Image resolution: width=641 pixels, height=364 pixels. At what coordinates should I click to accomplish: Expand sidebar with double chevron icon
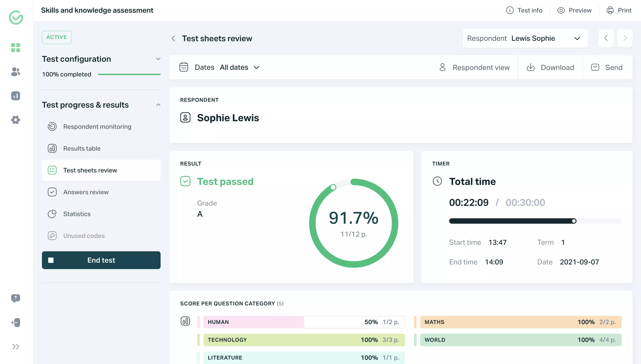[x=16, y=347]
